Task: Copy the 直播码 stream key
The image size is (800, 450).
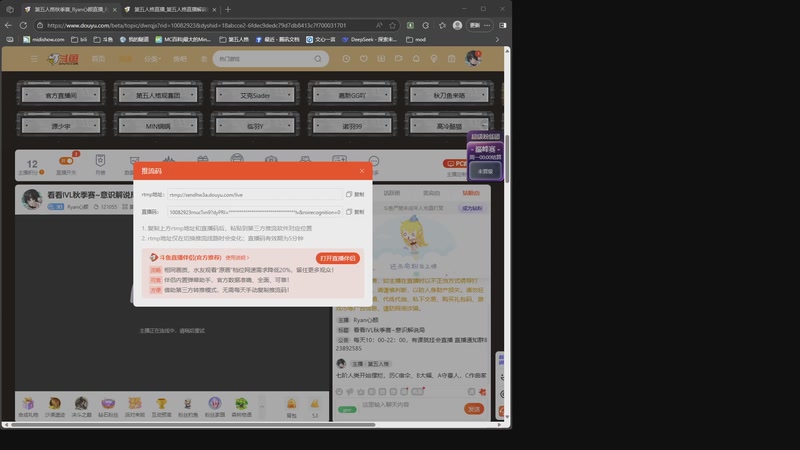Action: [x=355, y=212]
